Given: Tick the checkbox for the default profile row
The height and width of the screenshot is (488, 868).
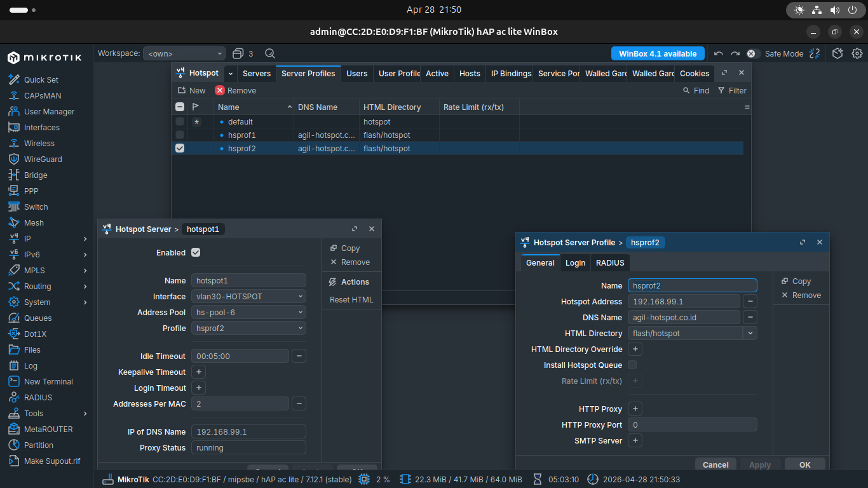Looking at the screenshot, I should tap(180, 121).
